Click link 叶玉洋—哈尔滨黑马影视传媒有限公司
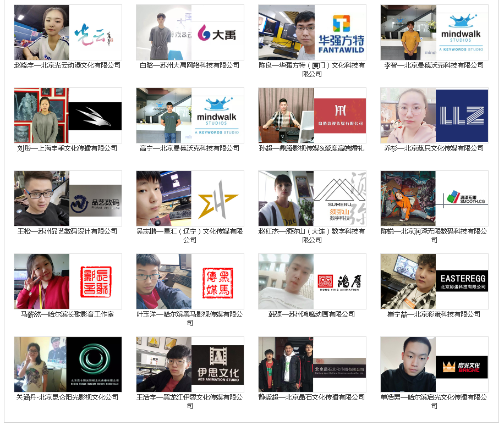504x426 pixels. pyautogui.click(x=190, y=318)
